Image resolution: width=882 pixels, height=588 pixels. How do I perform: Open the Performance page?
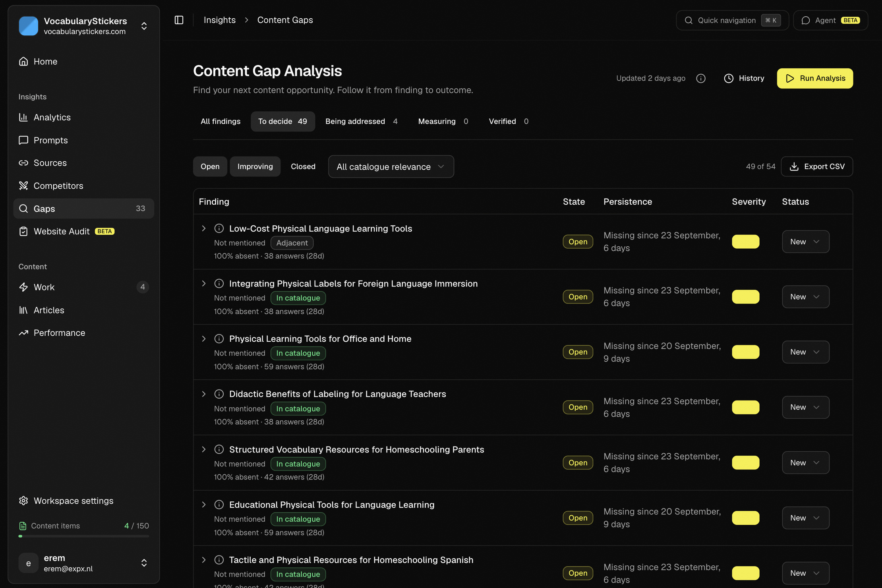(84, 333)
